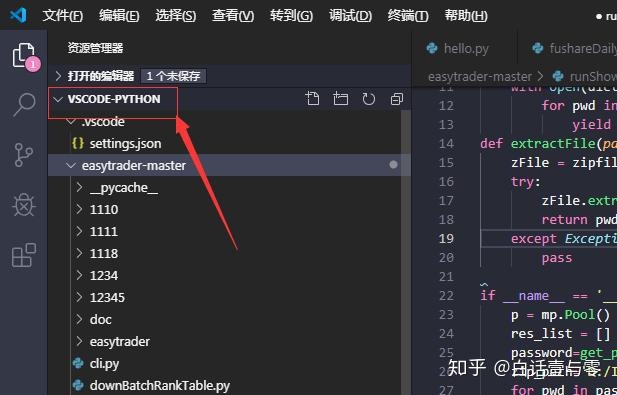Click the explorer vertical scrollbar
Viewport: 617px width, 395px height.
pyautogui.click(x=406, y=252)
